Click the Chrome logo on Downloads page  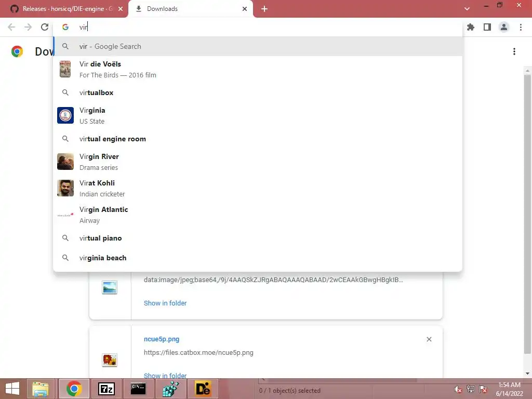click(17, 51)
